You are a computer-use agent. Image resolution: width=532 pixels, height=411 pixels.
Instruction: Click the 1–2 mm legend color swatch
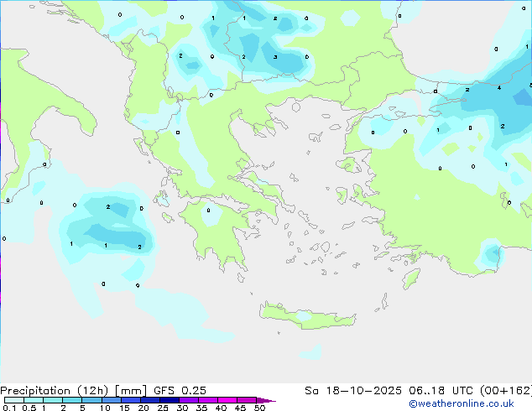53,400
